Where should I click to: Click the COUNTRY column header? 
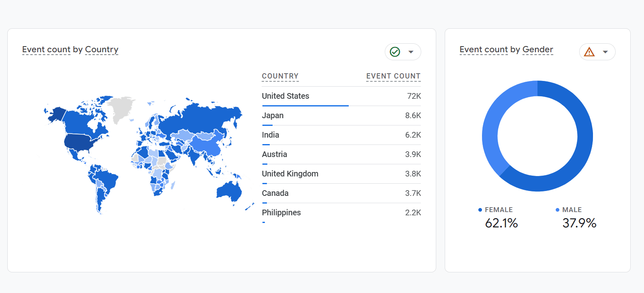pyautogui.click(x=280, y=76)
